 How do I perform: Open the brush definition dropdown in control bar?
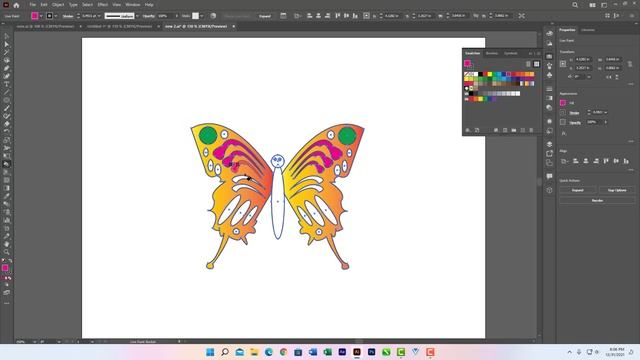(137, 16)
